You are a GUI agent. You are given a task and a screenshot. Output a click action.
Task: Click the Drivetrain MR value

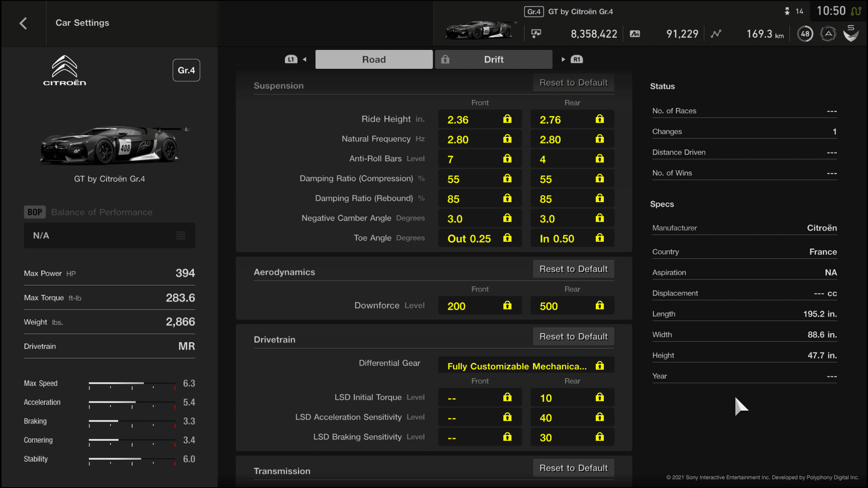(186, 346)
